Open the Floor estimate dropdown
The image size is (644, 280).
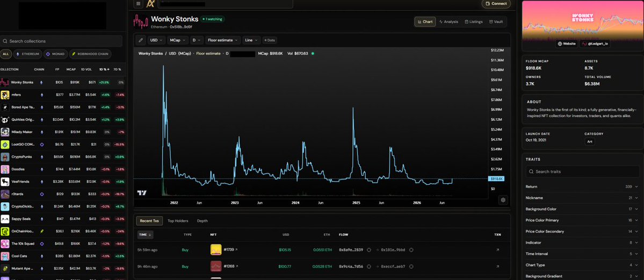pyautogui.click(x=223, y=40)
